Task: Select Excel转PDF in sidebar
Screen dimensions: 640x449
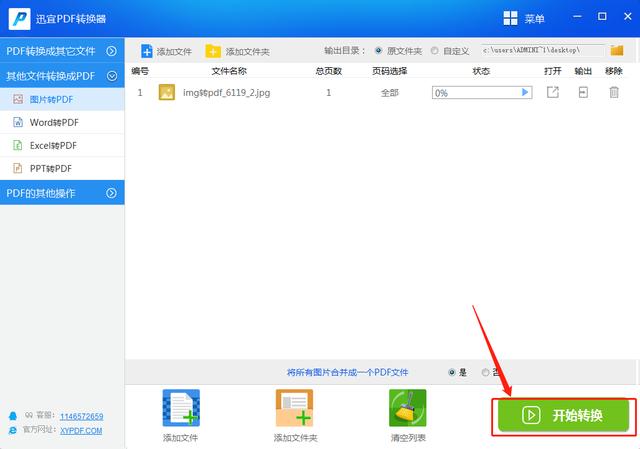Action: [x=62, y=145]
